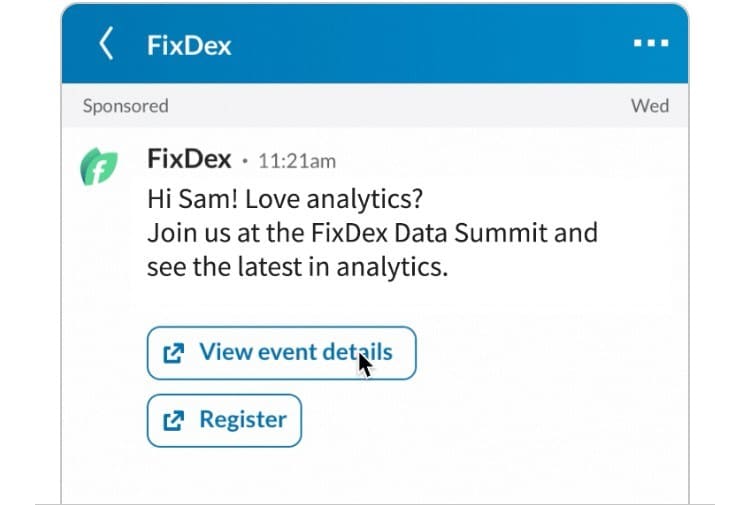Click the Wed day label
The height and width of the screenshot is (505, 750).
(x=650, y=105)
